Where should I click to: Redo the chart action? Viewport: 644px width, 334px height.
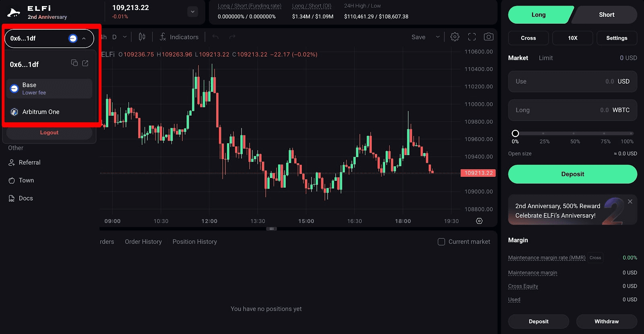232,37
